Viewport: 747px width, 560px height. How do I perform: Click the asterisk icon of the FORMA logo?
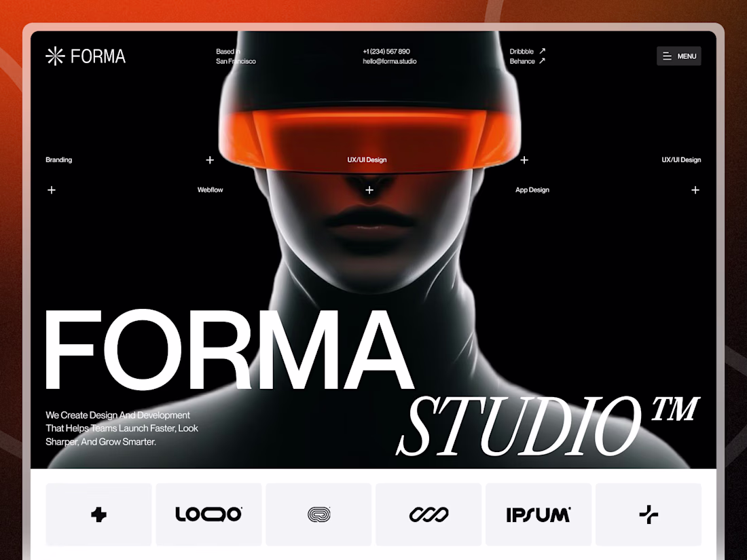(x=55, y=56)
